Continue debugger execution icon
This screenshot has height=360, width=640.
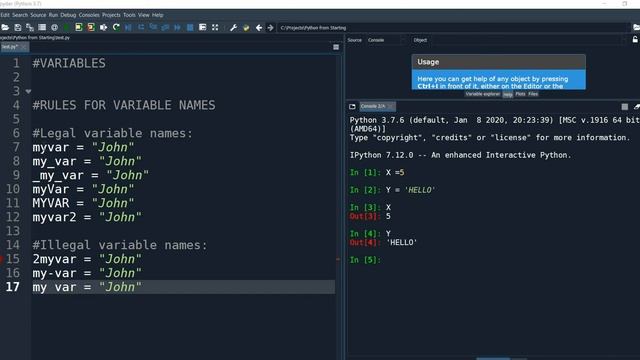[178, 27]
